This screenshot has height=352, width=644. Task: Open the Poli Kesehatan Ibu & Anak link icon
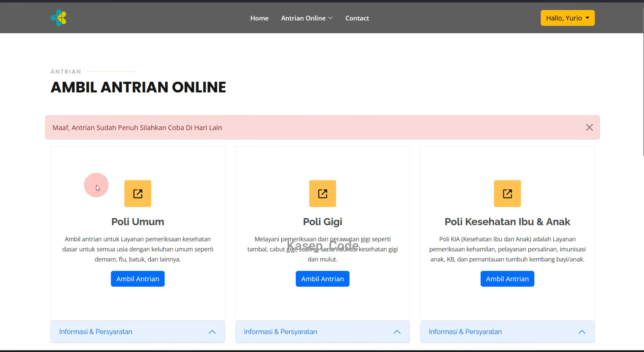click(x=507, y=193)
